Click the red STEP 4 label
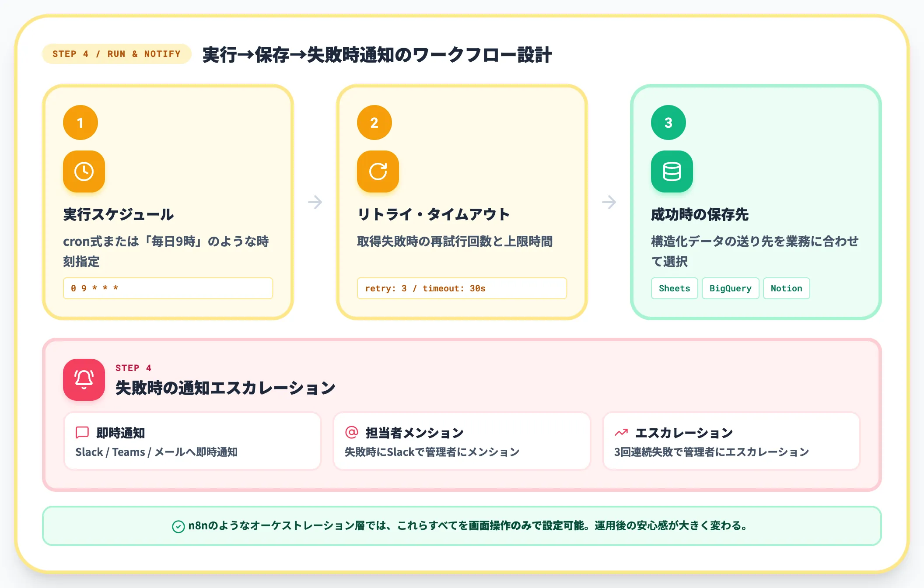The height and width of the screenshot is (588, 924). click(133, 368)
